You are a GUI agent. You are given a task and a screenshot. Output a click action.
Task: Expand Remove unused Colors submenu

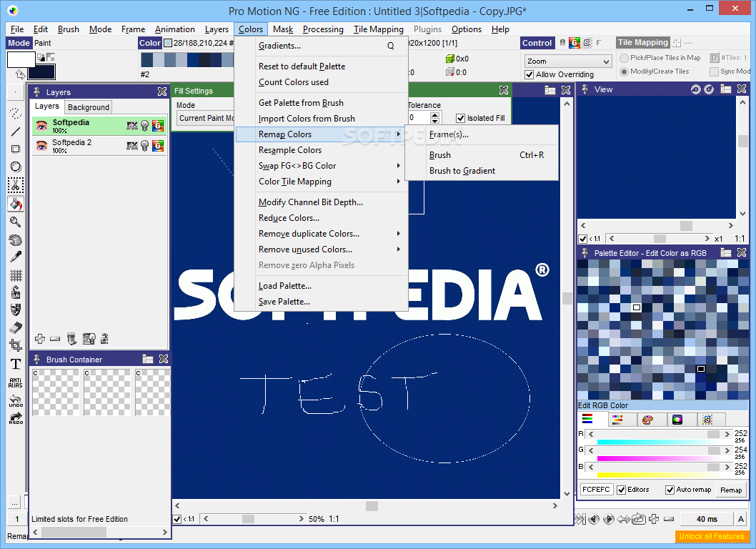[x=399, y=249]
